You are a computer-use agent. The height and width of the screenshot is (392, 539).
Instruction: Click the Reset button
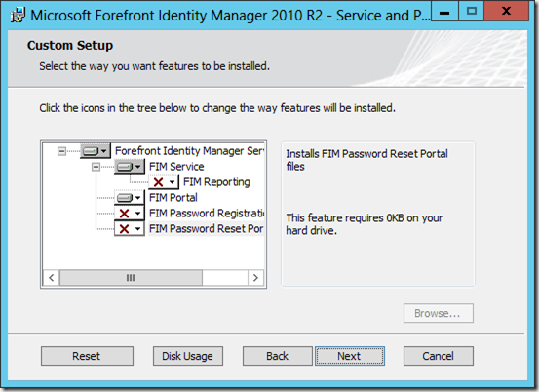87,356
